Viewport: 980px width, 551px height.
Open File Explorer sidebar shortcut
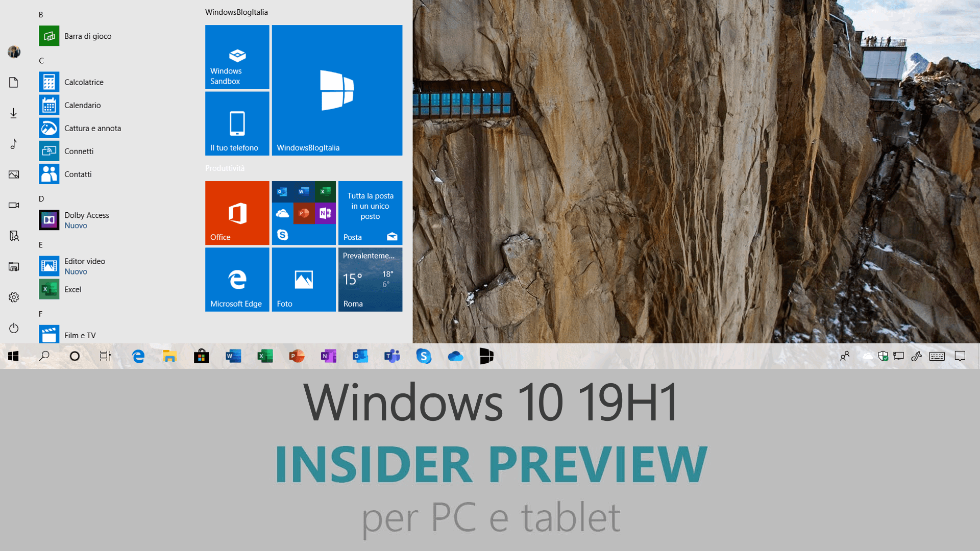coord(14,266)
